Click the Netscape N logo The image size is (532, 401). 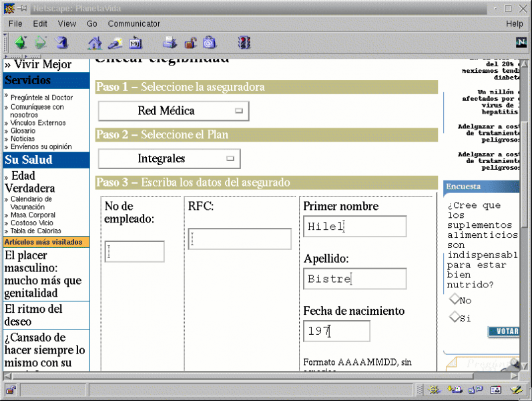tap(521, 43)
